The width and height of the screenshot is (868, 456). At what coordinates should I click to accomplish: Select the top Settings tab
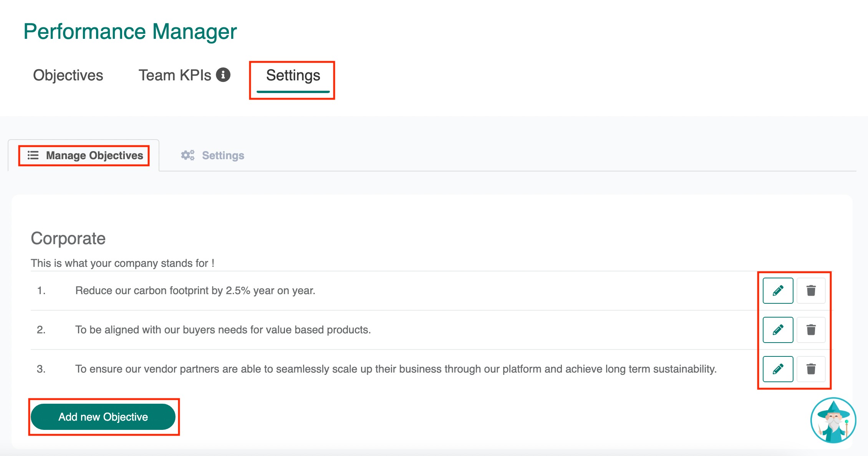point(293,75)
